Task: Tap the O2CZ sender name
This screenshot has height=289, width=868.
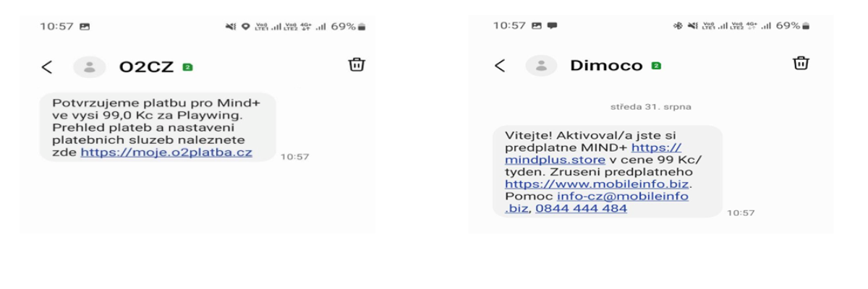Action: coord(147,67)
